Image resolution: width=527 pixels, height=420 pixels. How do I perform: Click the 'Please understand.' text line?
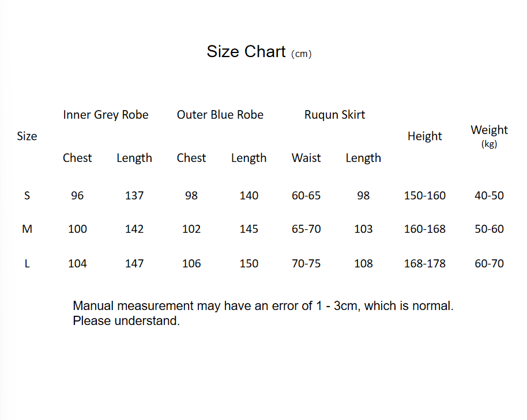[126, 321]
